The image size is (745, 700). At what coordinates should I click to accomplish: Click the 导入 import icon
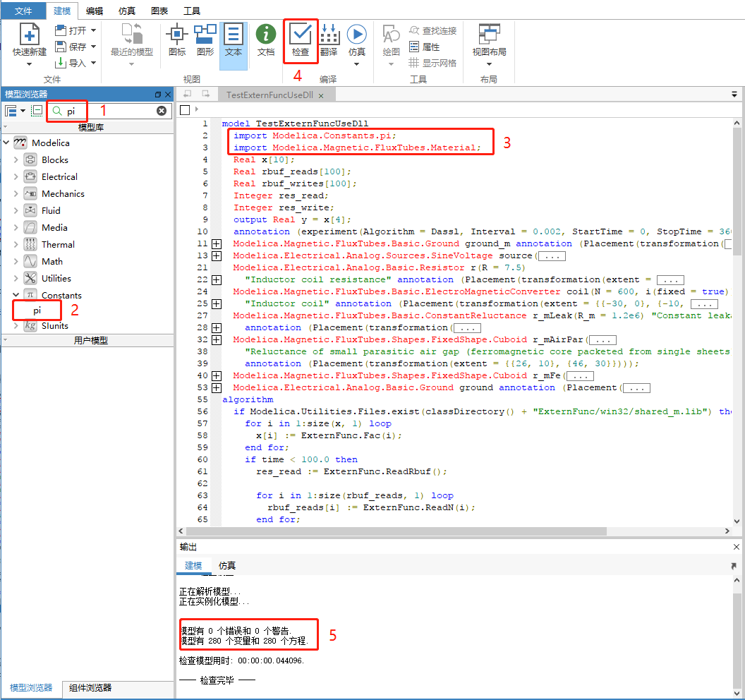pyautogui.click(x=61, y=63)
